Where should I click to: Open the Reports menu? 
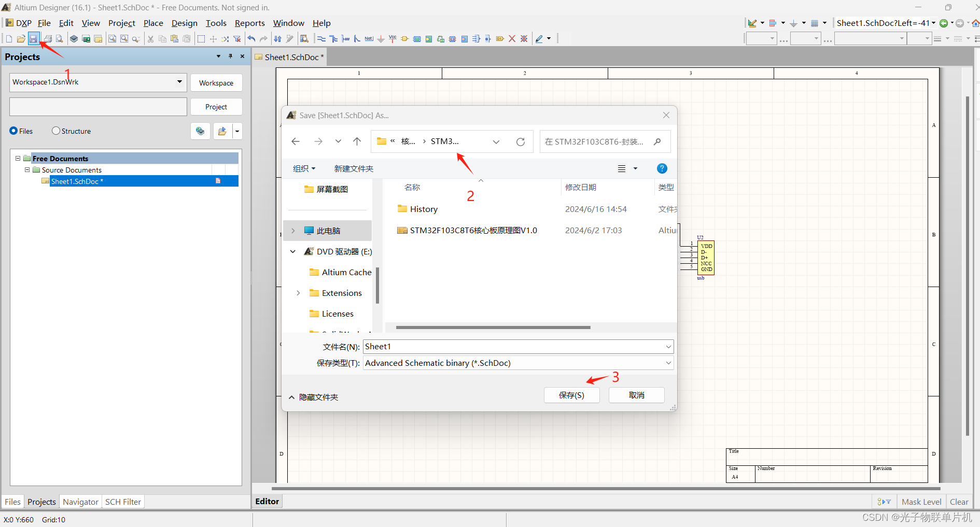point(249,23)
